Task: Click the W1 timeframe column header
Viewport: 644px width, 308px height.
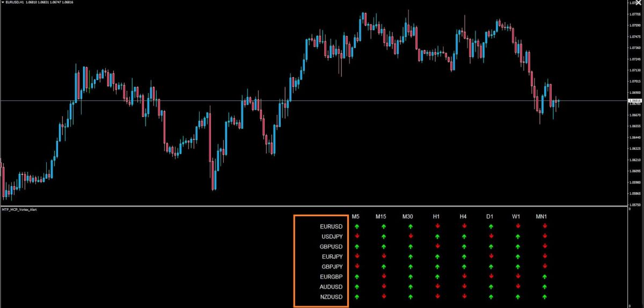Action: coord(516,216)
